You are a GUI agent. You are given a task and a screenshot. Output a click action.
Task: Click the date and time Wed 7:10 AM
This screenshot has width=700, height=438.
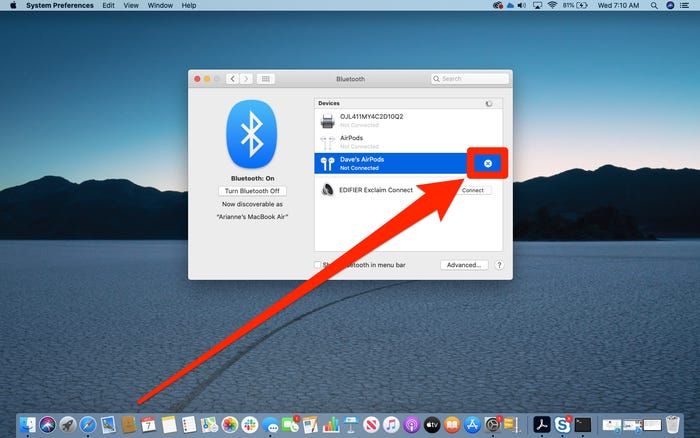[618, 5]
